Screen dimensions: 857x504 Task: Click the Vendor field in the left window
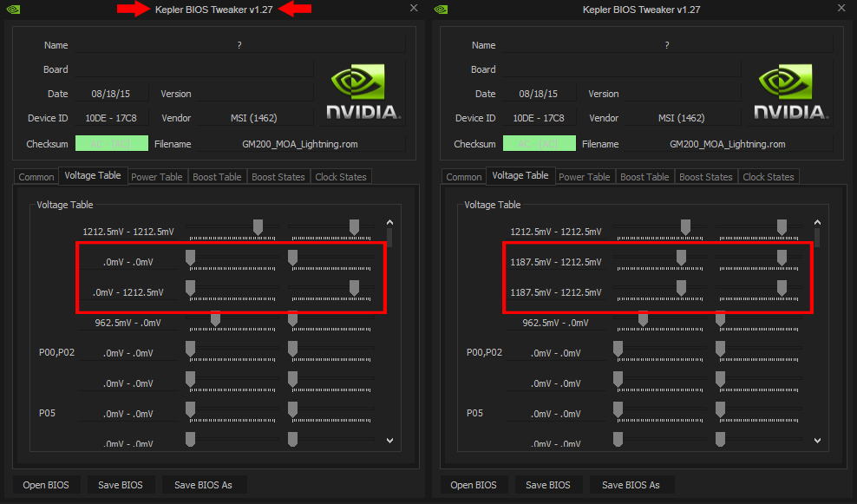coord(255,118)
